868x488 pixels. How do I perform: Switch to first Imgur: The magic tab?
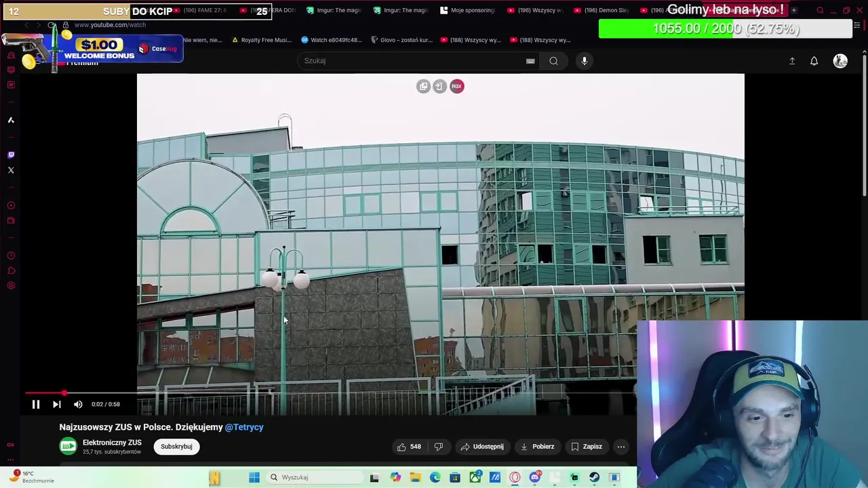(334, 10)
